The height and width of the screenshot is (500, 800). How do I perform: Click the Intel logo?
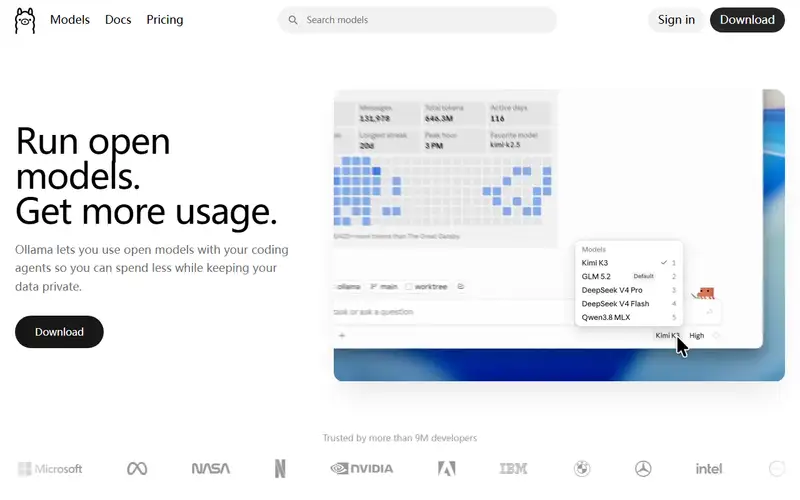[709, 468]
